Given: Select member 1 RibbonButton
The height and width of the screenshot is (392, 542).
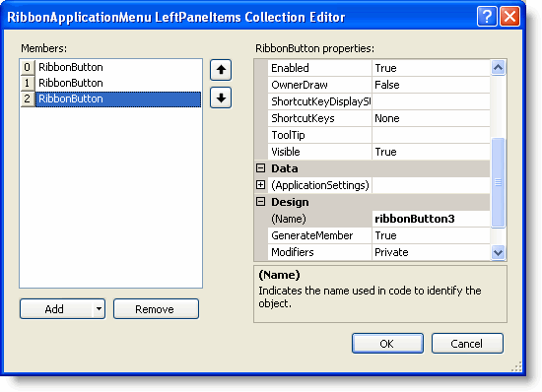Looking at the screenshot, I should click(110, 83).
